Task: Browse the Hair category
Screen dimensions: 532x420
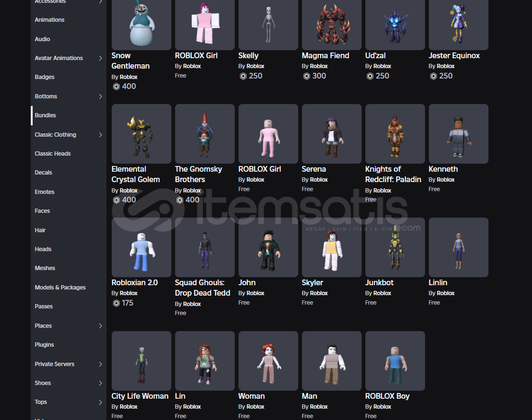Action: [40, 230]
